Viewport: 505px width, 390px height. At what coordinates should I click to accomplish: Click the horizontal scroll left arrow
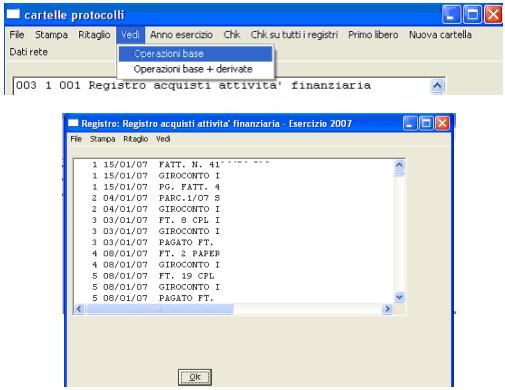click(x=79, y=309)
